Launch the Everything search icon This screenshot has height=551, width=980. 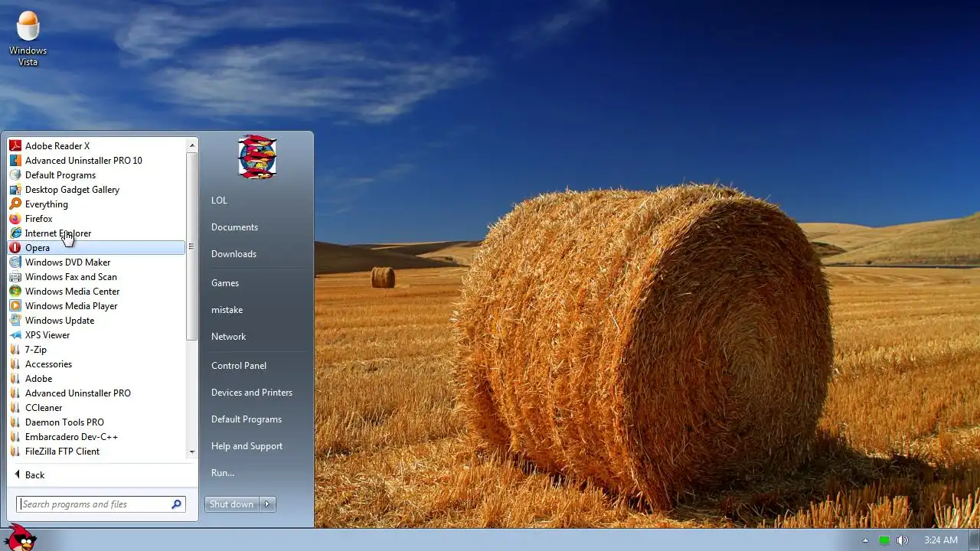pos(15,204)
